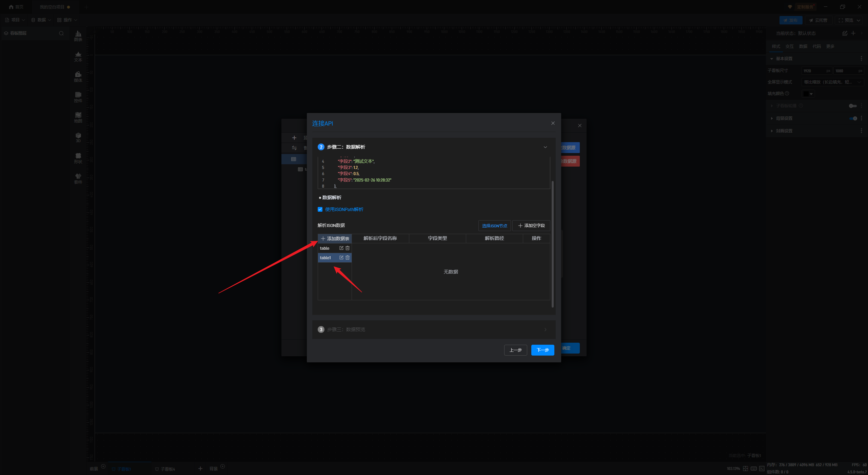Expand the 封面设置 section

pyautogui.click(x=772, y=131)
